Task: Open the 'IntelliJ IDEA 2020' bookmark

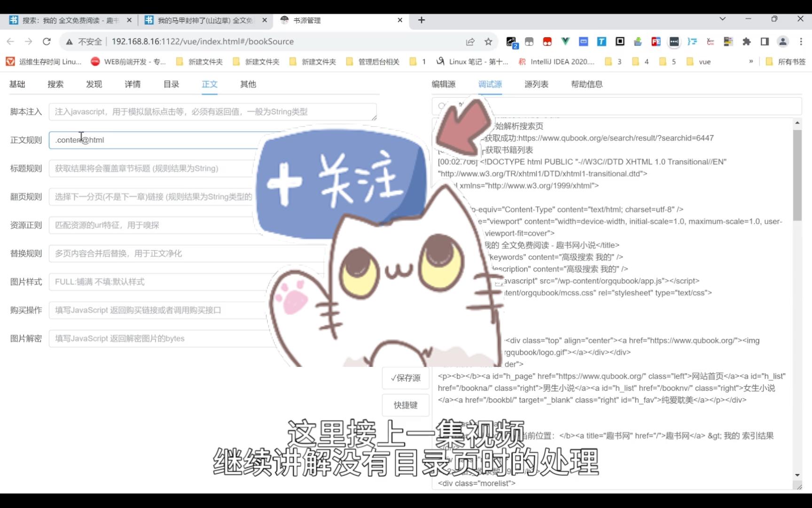Action: [556, 62]
